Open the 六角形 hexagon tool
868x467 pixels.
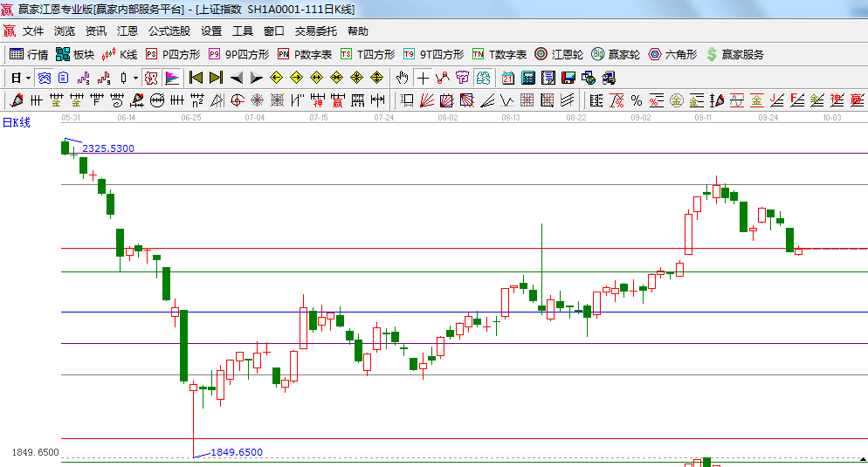click(672, 54)
